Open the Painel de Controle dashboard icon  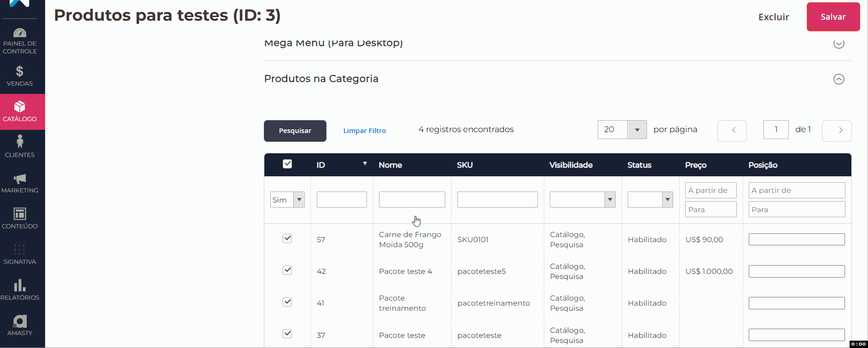click(20, 33)
